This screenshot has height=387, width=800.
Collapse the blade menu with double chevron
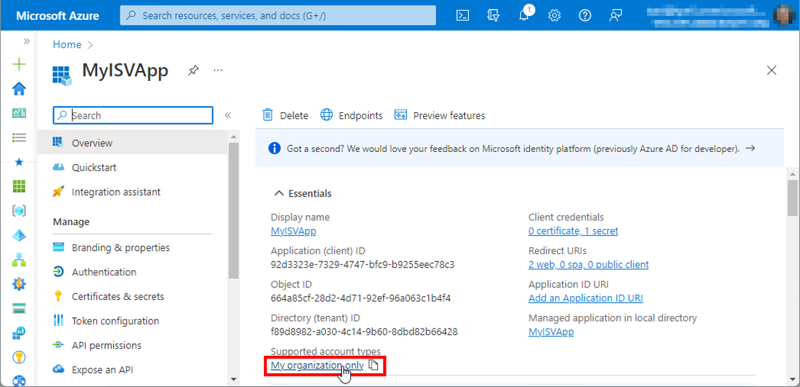(228, 115)
